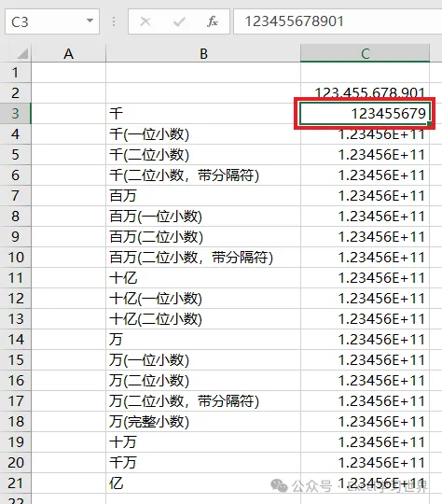Confirm entry with the checkmark button
This screenshot has height=504, width=442.
click(x=179, y=21)
